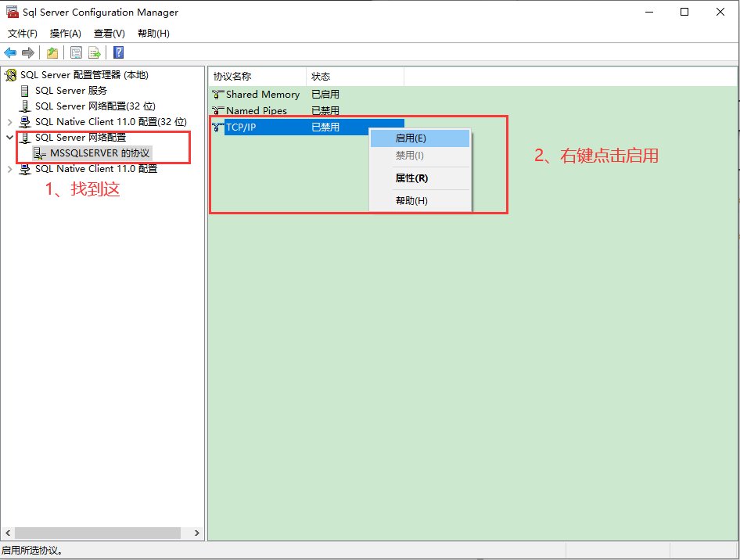Close the Configuration Manager window
Image resolution: width=740 pixels, height=560 pixels.
coord(720,12)
